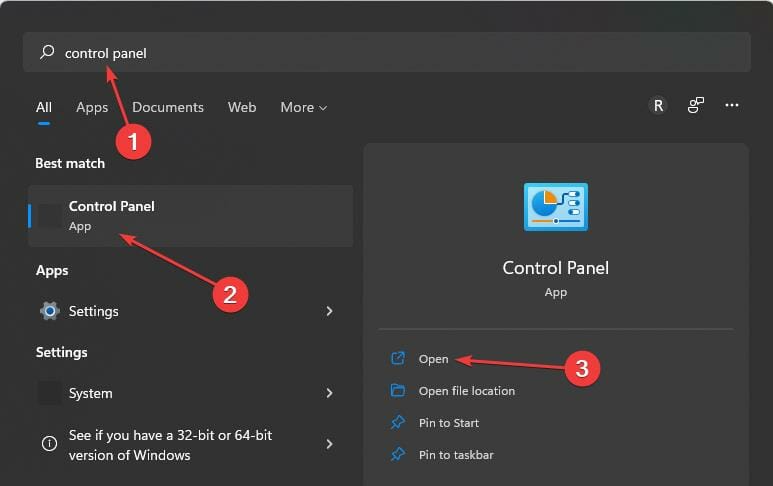Screen dimensions: 773x486
Task: Expand the Settings result chevron
Action: (x=329, y=311)
